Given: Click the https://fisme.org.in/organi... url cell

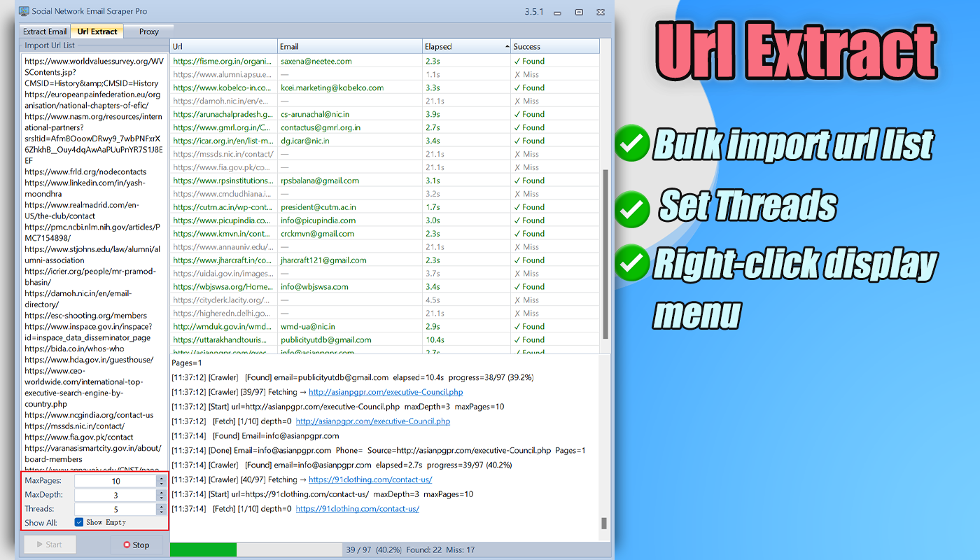Looking at the screenshot, I should click(223, 61).
